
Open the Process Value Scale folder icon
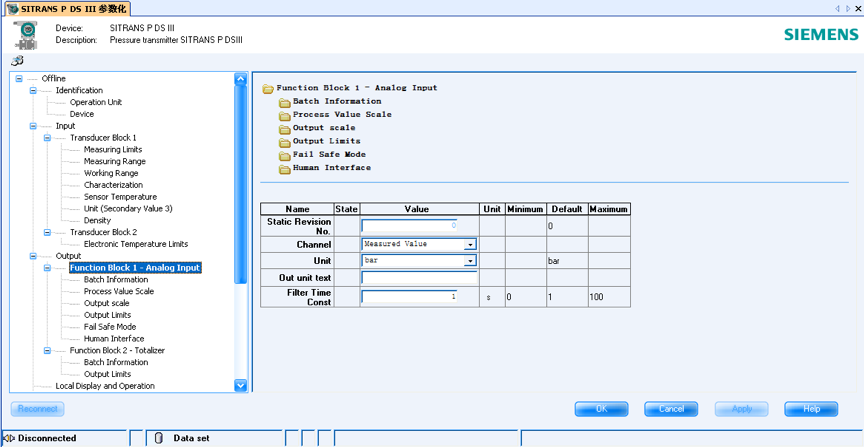click(284, 116)
